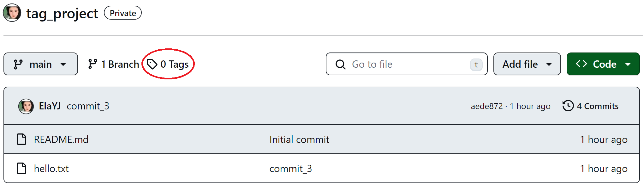The height and width of the screenshot is (185, 644).
Task: Open the hello.txt file
Action: coord(51,169)
